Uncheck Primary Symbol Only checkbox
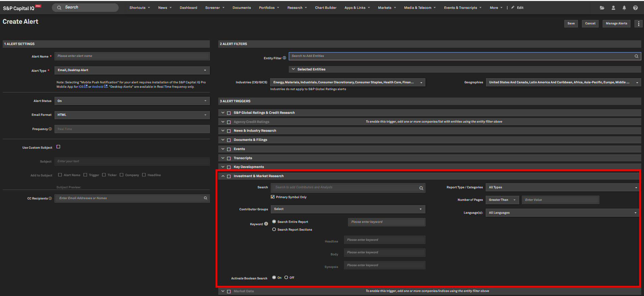This screenshot has height=296, width=644. [273, 197]
